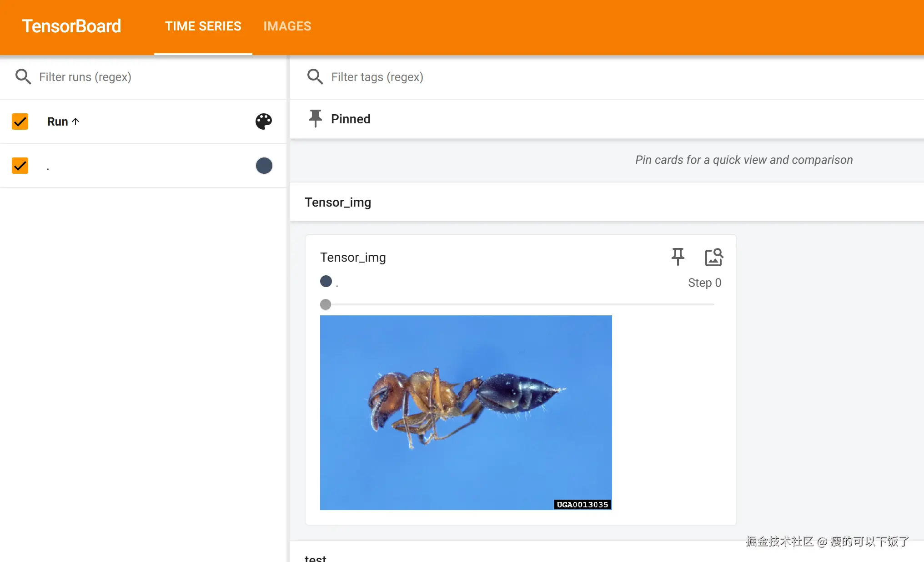Click the step slider handle
The height and width of the screenshot is (562, 924).
point(326,304)
